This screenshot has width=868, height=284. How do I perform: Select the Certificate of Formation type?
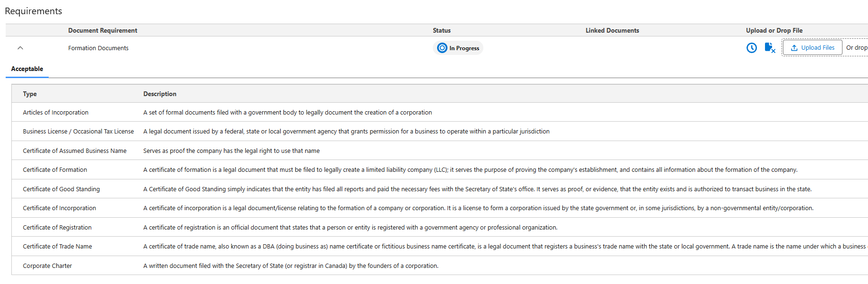point(55,170)
